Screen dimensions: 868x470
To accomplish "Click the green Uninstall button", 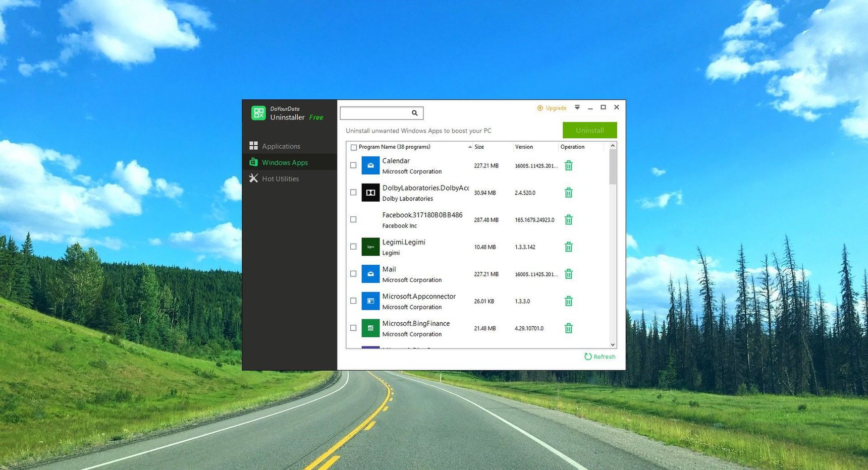I will coord(589,130).
